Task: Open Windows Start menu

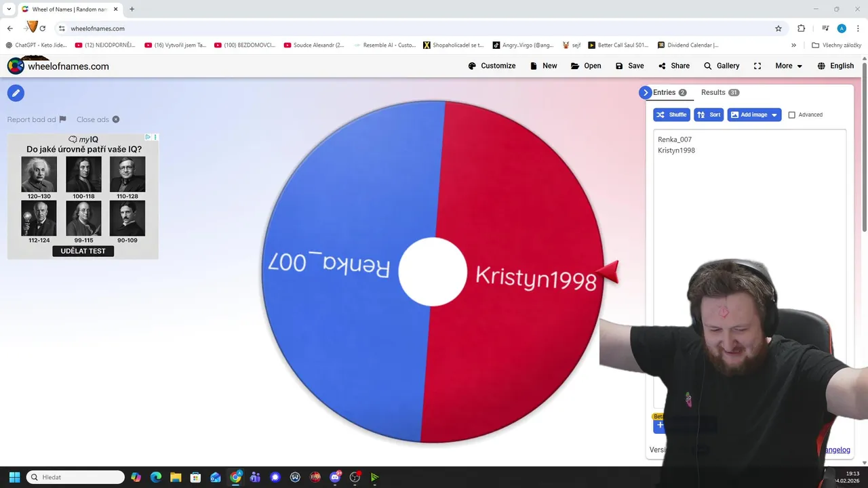Action: coord(14,477)
